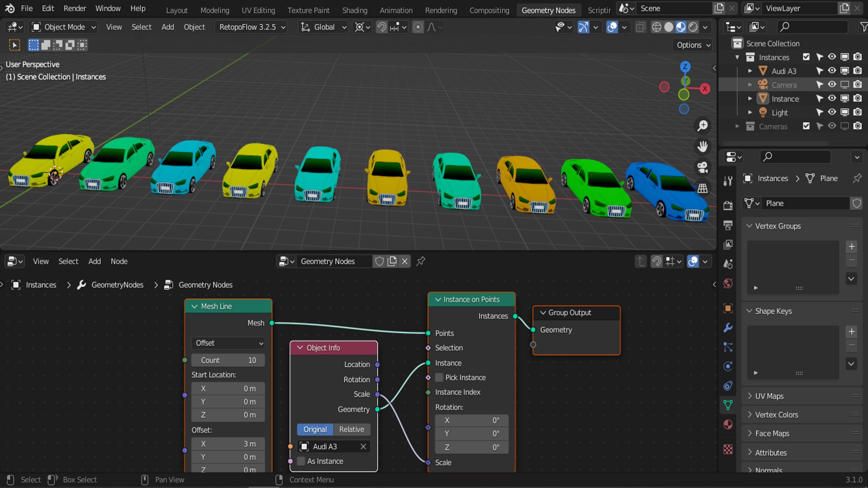Open the Modifier properties wrench tab
The height and width of the screenshot is (488, 868).
pos(728,328)
